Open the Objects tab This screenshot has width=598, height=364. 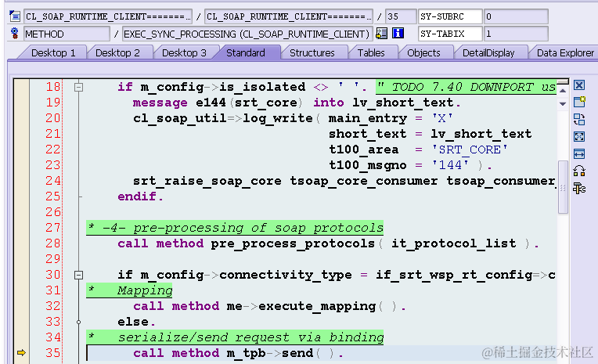pyautogui.click(x=423, y=52)
